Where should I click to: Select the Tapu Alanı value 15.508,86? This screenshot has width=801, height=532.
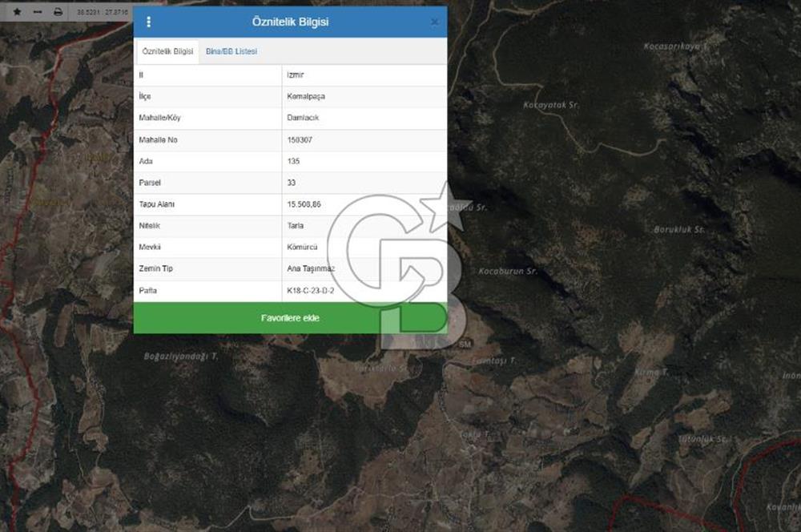(x=304, y=204)
